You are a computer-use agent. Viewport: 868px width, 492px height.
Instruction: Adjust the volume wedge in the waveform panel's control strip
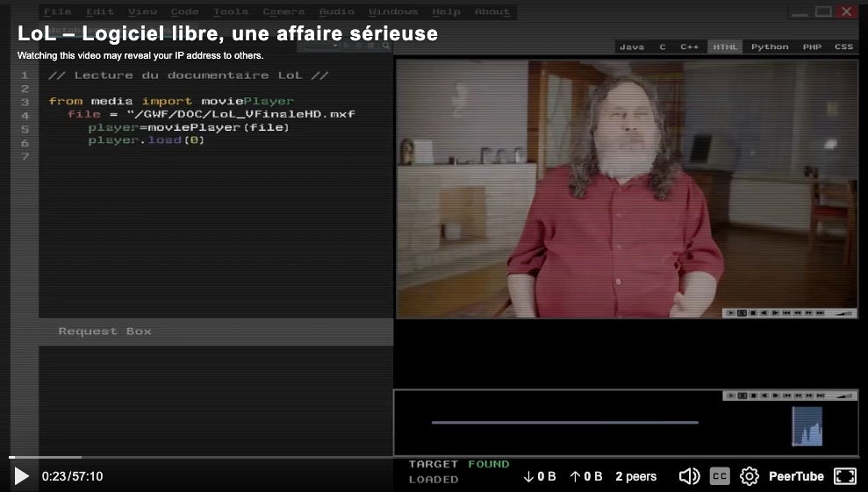tap(844, 396)
